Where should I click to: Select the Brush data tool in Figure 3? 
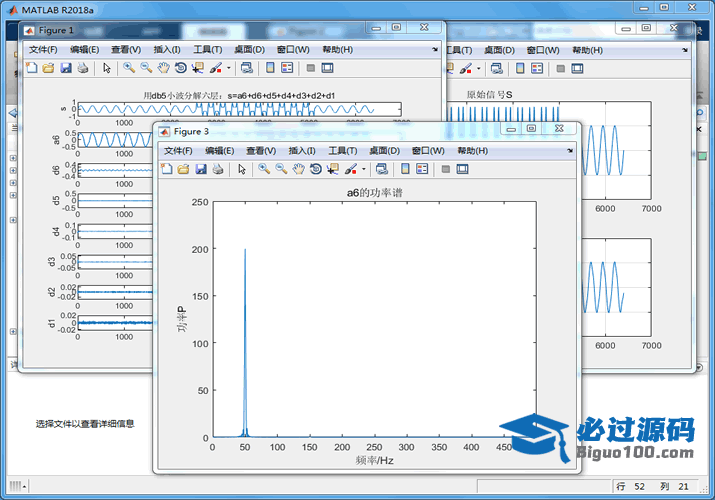pyautogui.click(x=351, y=169)
